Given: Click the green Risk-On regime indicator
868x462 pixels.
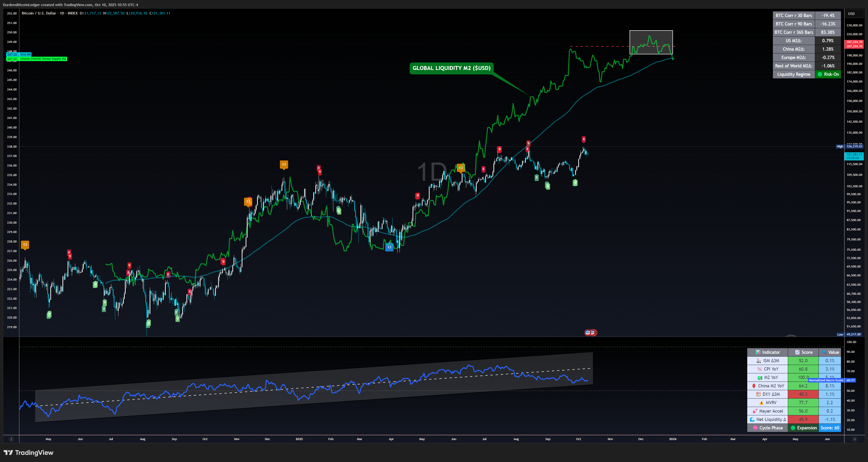Looking at the screenshot, I should click(x=828, y=74).
